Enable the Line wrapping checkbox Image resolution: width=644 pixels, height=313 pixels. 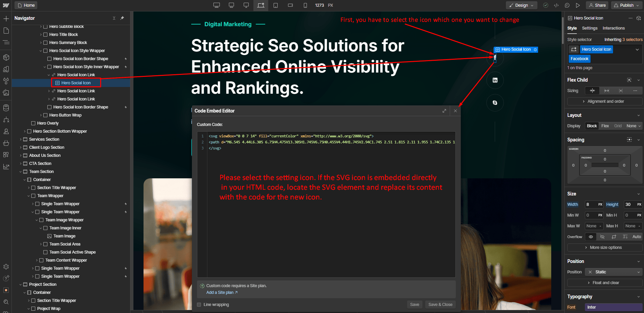click(199, 305)
